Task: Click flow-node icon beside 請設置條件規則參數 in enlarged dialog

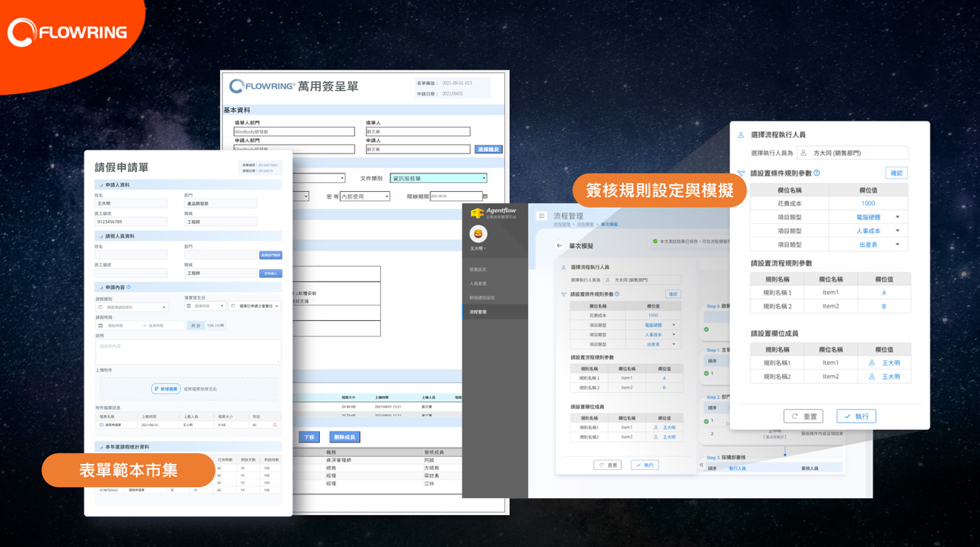Action: (x=741, y=173)
